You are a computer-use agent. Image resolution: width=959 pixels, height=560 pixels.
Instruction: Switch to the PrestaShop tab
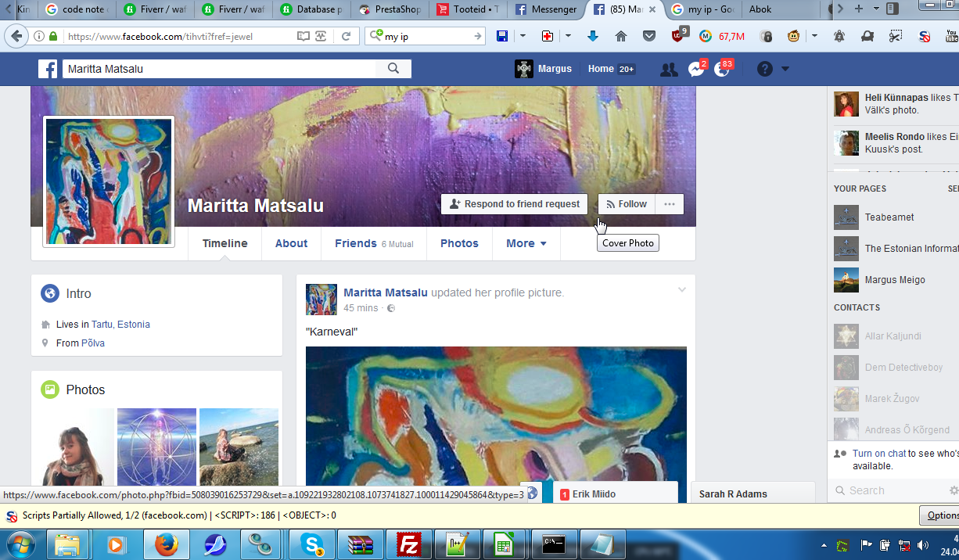pyautogui.click(x=390, y=9)
